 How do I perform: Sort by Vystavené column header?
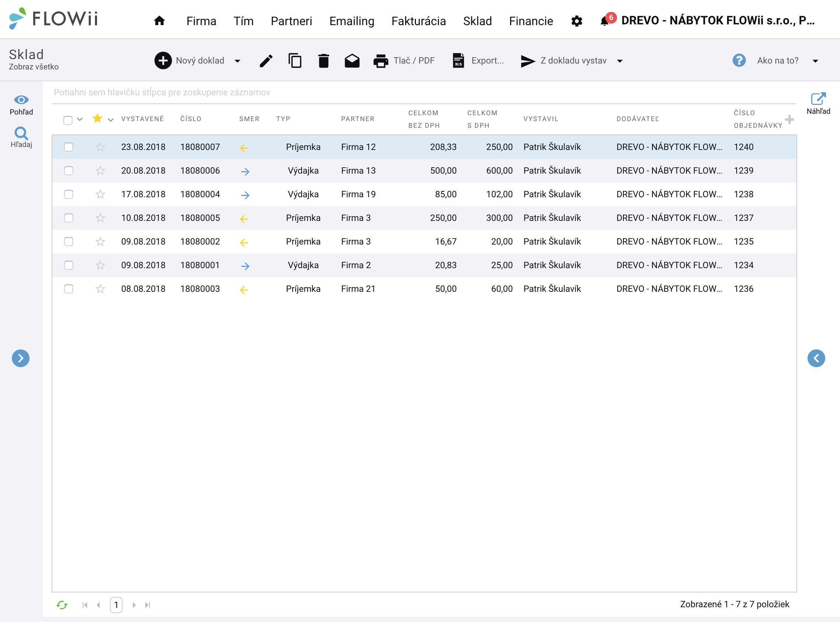tap(142, 119)
